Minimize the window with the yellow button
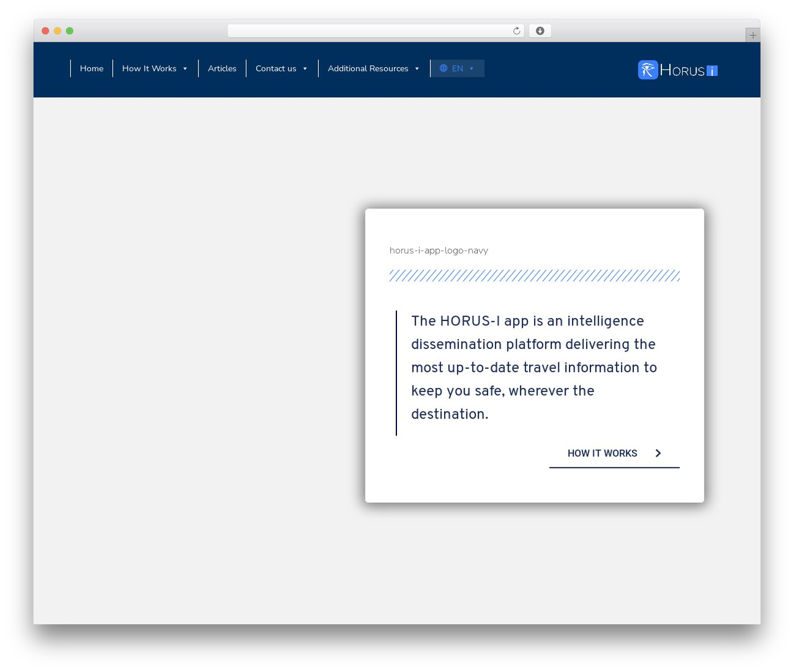The width and height of the screenshot is (794, 672). coord(57,31)
